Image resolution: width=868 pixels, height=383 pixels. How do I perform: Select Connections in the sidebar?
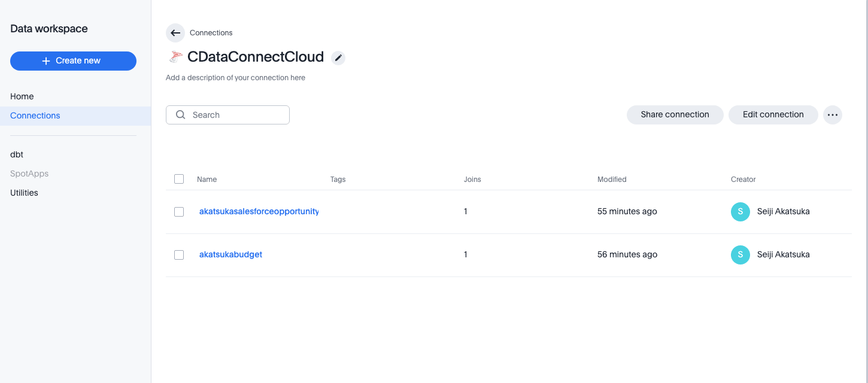coord(35,115)
